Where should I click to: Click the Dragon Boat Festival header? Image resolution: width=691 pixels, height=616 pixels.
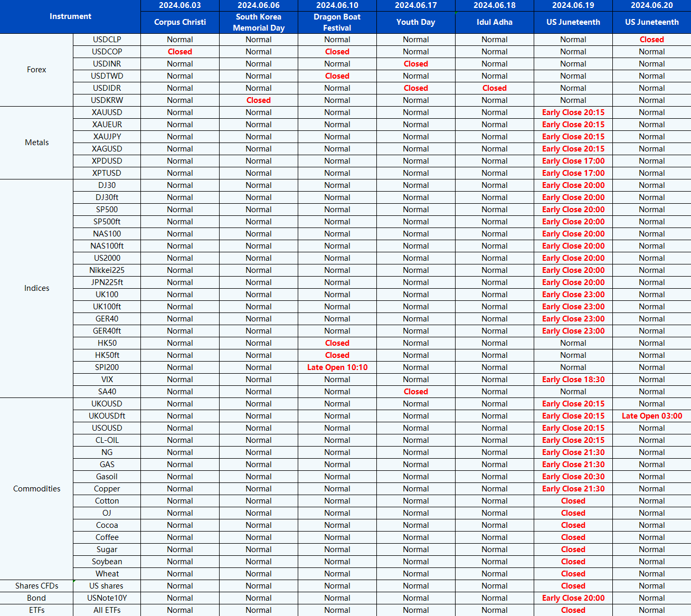coord(337,22)
